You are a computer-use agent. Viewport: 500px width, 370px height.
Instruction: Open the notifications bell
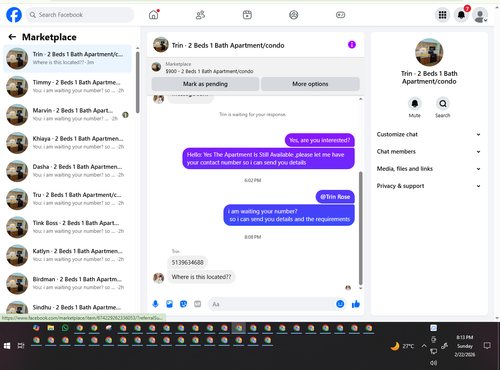tap(461, 15)
